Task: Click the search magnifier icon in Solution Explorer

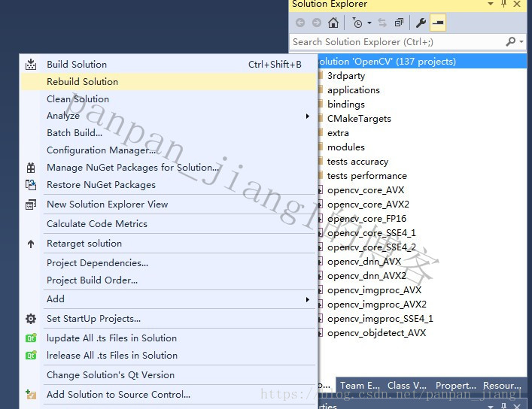Action: (x=511, y=41)
